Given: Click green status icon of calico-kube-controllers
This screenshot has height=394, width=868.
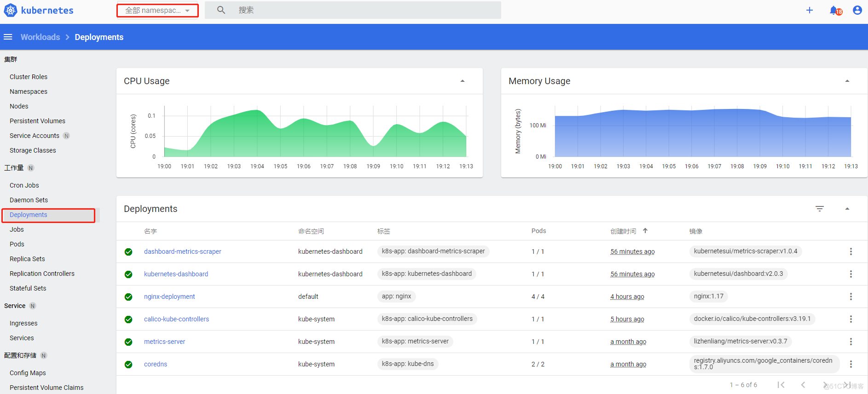Looking at the screenshot, I should (x=128, y=320).
